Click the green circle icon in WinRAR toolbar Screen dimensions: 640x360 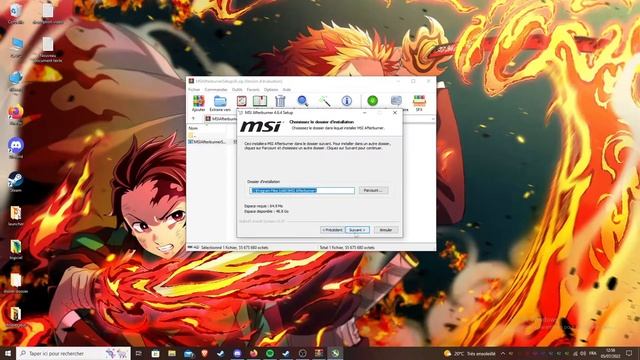(x=372, y=101)
